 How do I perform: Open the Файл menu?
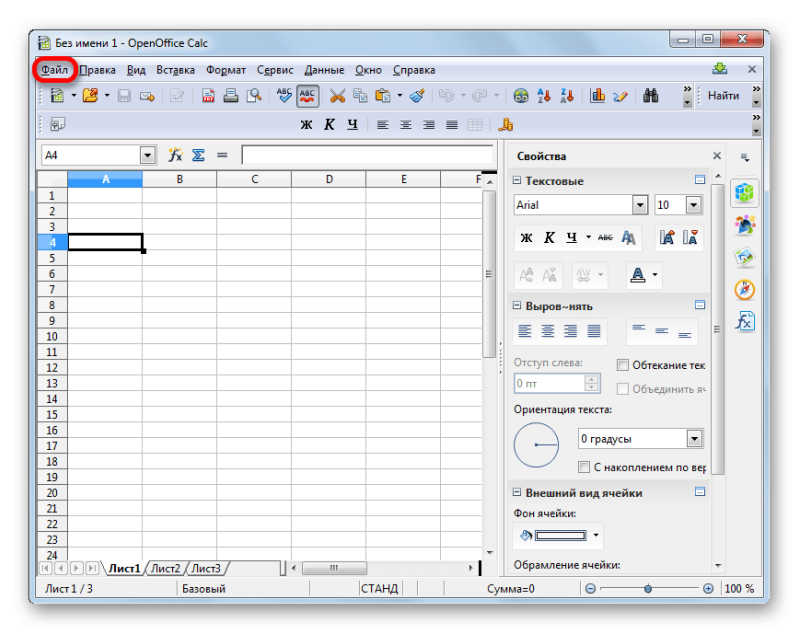[x=54, y=70]
